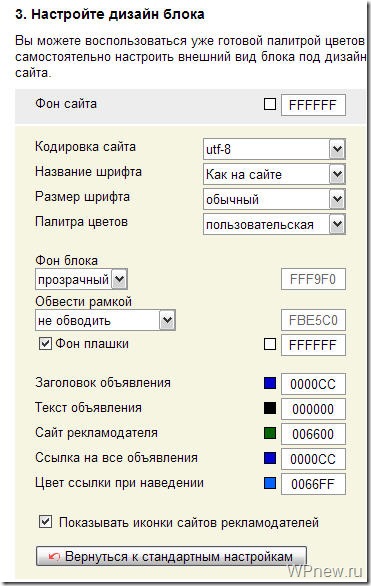The width and height of the screenshot is (371, 586).
Task: Toggle the Фон плашки checkbox
Action: click(x=45, y=343)
